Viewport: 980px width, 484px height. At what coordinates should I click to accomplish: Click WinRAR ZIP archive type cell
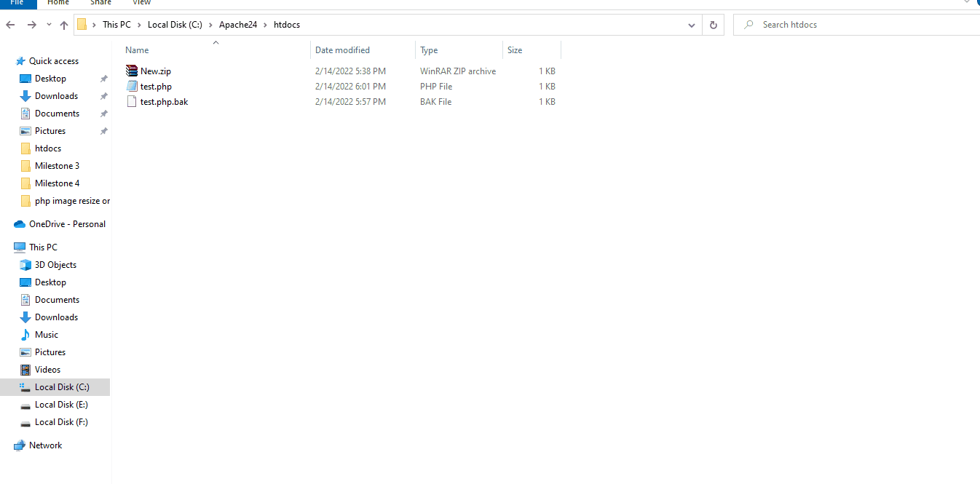458,71
